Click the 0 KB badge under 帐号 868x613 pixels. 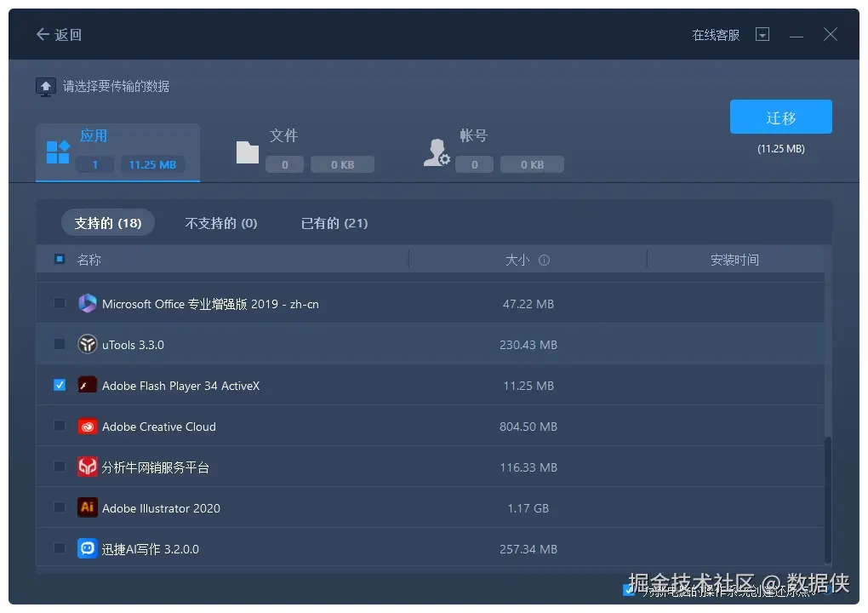tap(532, 164)
